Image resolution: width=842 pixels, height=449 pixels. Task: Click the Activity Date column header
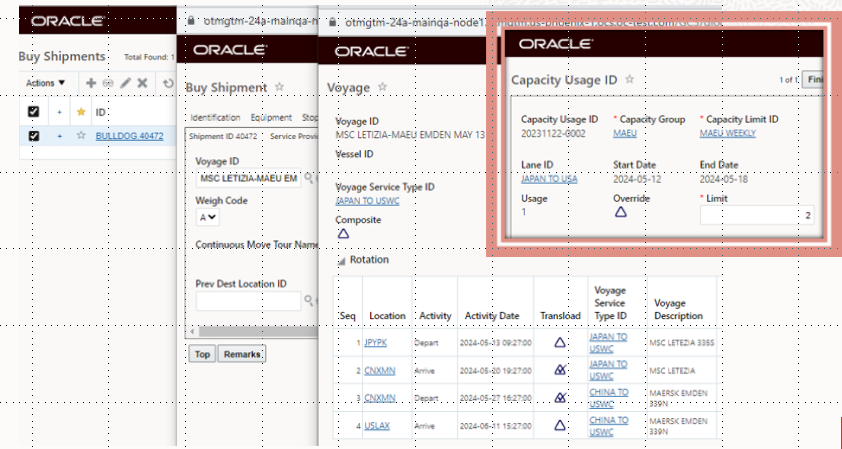click(492, 316)
